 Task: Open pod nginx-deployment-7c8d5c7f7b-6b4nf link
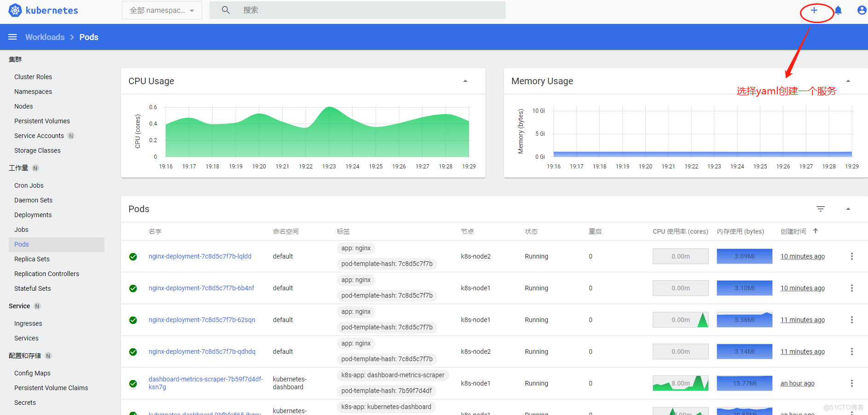click(201, 288)
